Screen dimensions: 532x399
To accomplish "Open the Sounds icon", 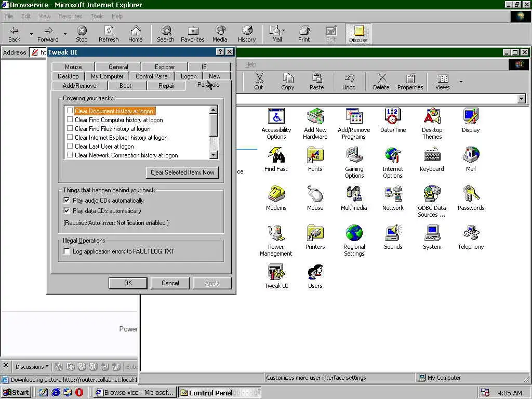I will [x=393, y=237].
